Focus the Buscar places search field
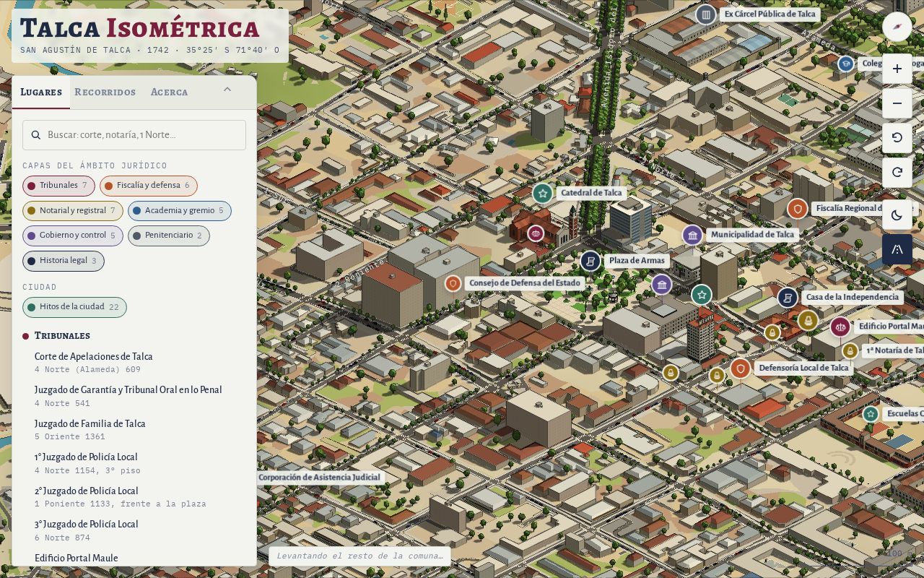 coord(134,135)
